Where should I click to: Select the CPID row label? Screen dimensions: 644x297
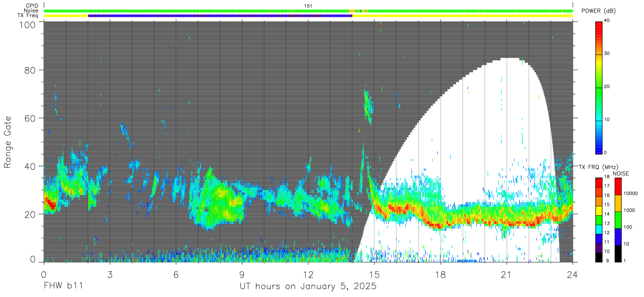pyautogui.click(x=33, y=6)
